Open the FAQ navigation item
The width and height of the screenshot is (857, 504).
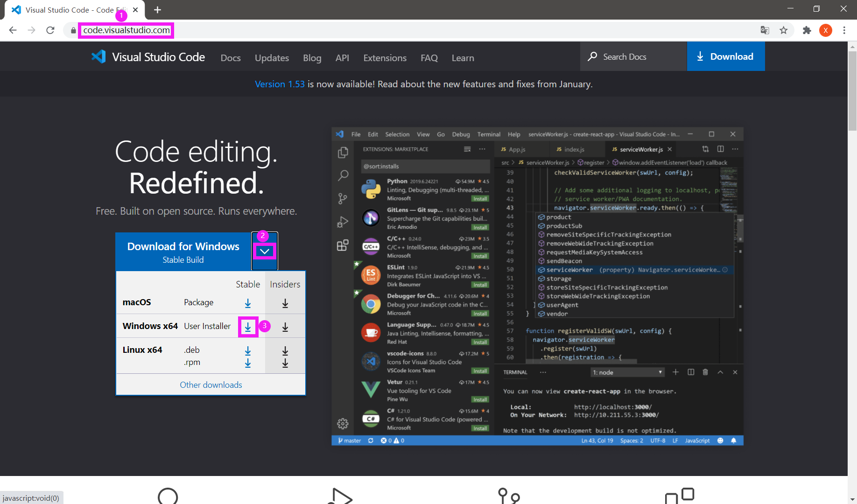pos(429,58)
